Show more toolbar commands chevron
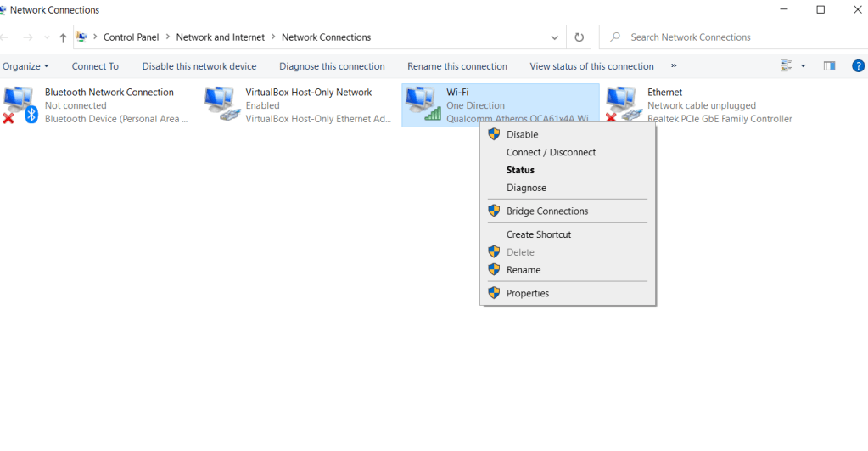 pyautogui.click(x=674, y=66)
